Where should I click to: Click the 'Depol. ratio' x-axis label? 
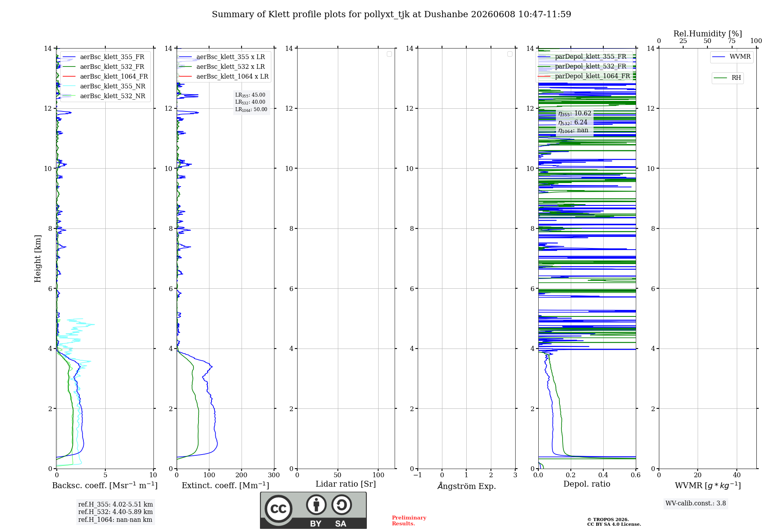tap(587, 484)
